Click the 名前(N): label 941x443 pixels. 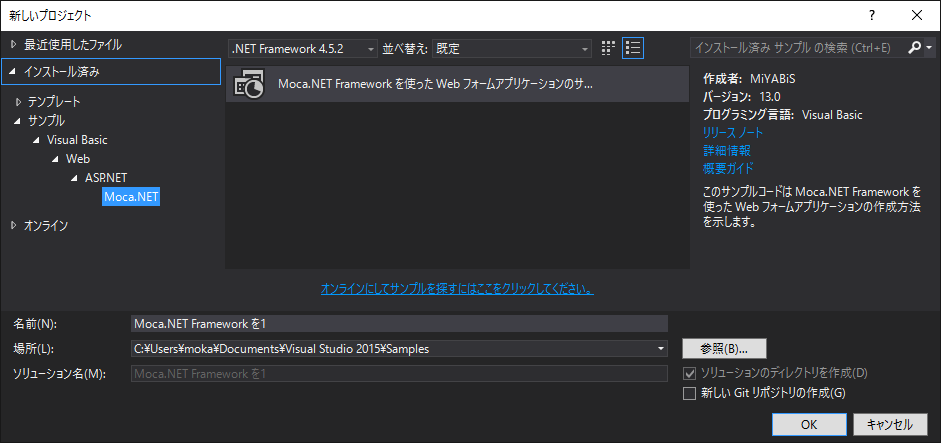pyautogui.click(x=35, y=324)
